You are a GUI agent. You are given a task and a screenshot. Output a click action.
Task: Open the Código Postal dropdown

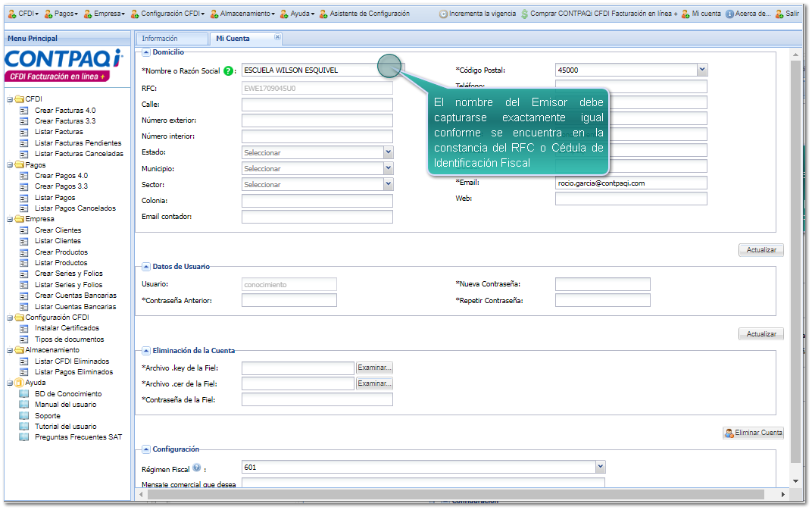701,70
